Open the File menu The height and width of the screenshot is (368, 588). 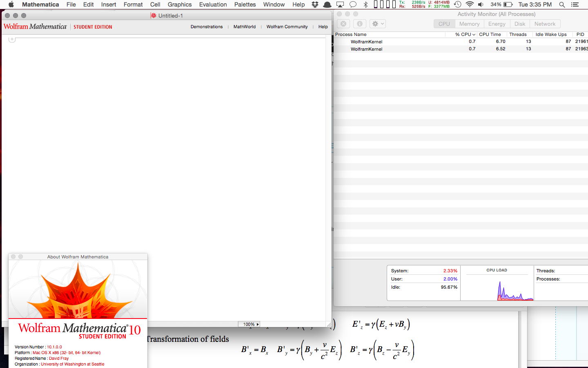pyautogui.click(x=71, y=4)
